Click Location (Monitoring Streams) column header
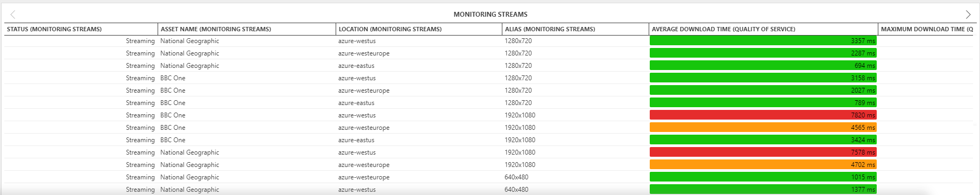Image resolution: width=980 pixels, height=195 pixels. pos(420,29)
